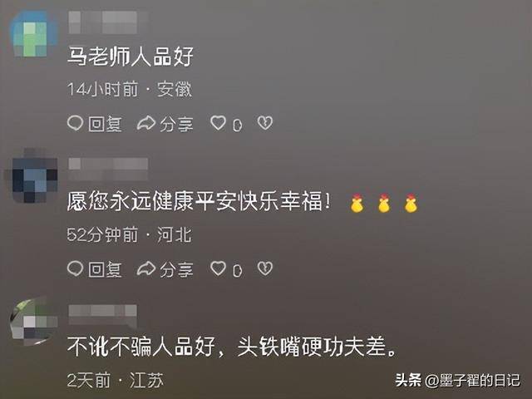Tap reply bubble icon under Hebei comment
The height and width of the screenshot is (399, 532).
(76, 268)
